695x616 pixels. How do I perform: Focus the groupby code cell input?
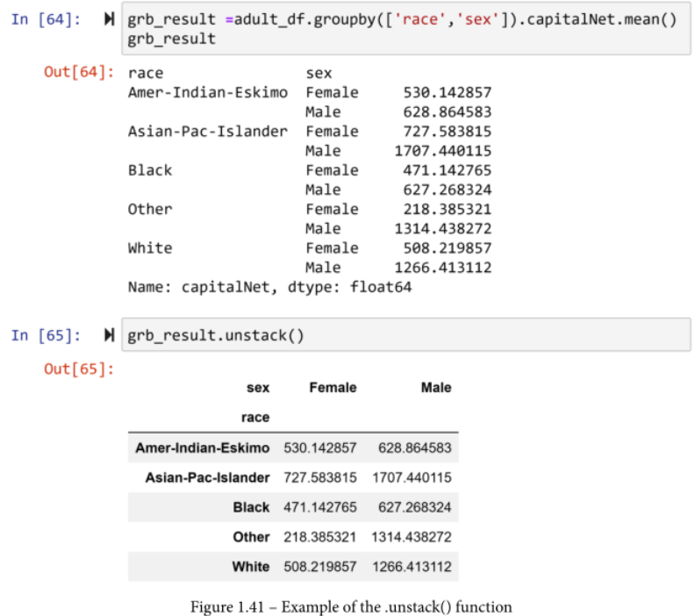point(404,29)
